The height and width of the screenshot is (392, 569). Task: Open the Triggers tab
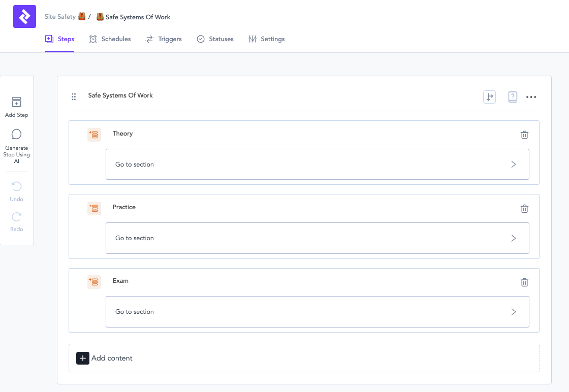(x=164, y=39)
